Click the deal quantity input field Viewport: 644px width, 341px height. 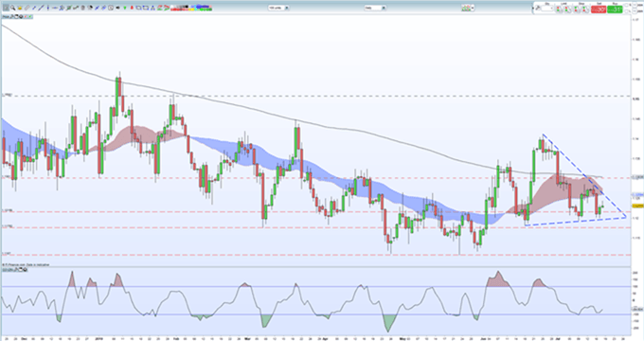point(547,9)
